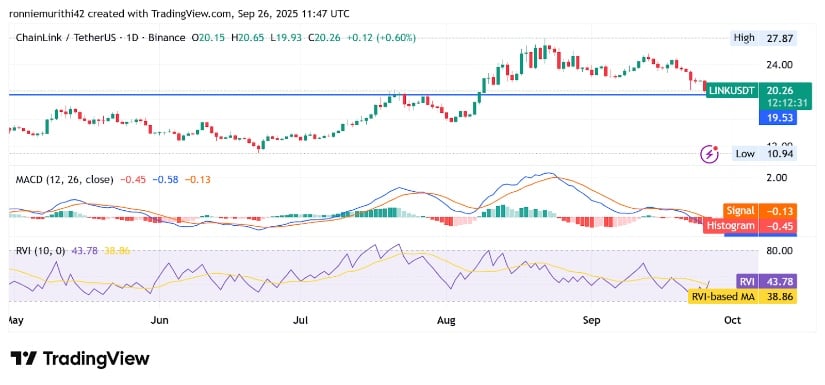
Task: Click the RVI value 43.78 tag
Action: tap(778, 282)
